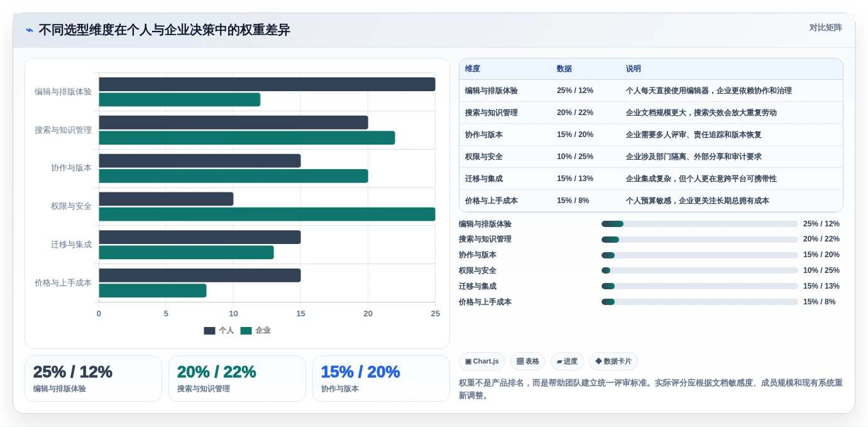
Task: Click the 企业 bar for 价格与上手成本
Action: pyautogui.click(x=153, y=291)
